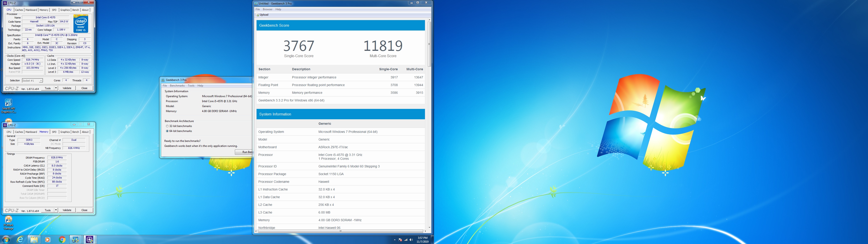Click Validate in Memory CPU-Z window
Screen dimensions: 868x244
[x=67, y=210]
